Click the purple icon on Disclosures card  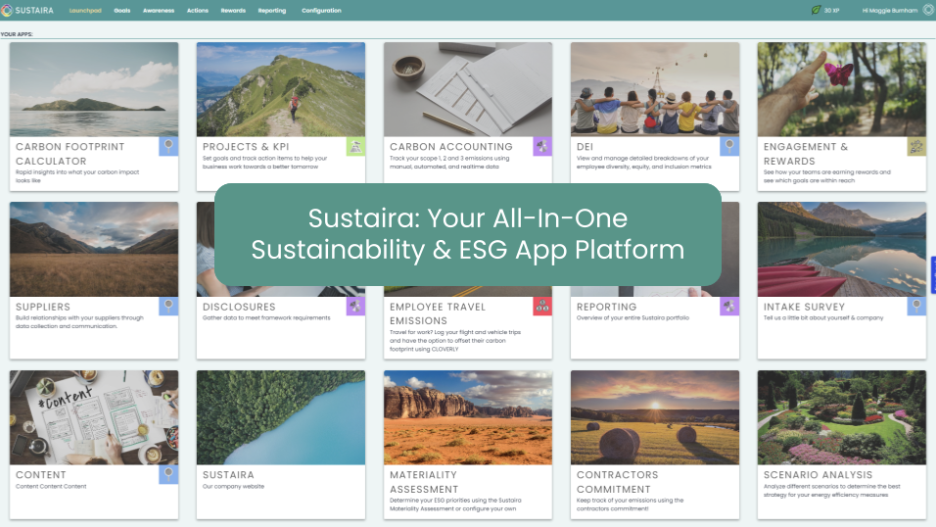[x=355, y=306]
